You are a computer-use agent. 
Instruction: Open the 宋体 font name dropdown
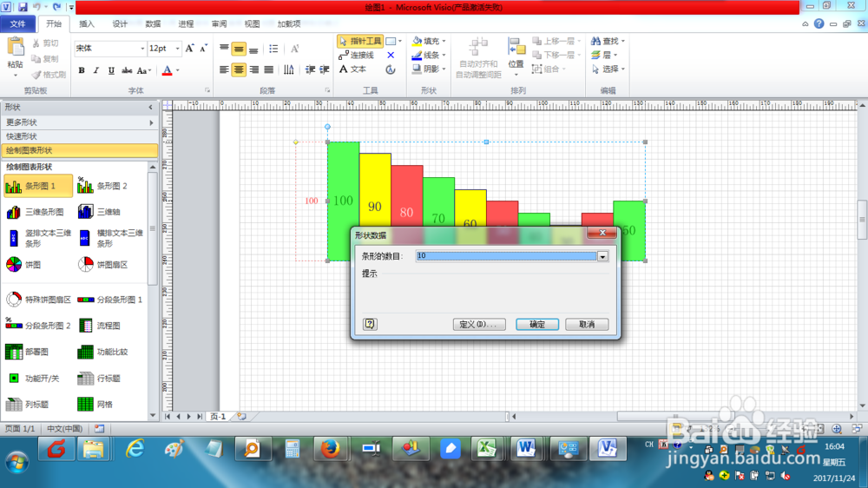[x=142, y=49]
